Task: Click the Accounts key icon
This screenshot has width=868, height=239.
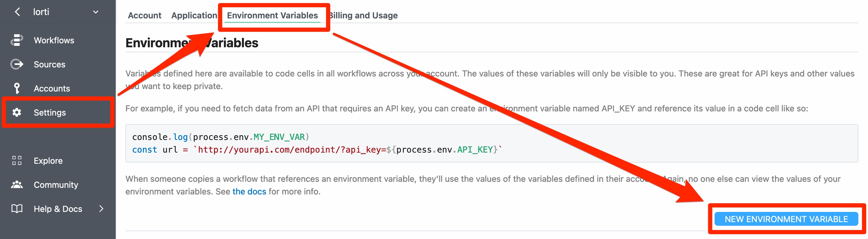Action: click(17, 88)
